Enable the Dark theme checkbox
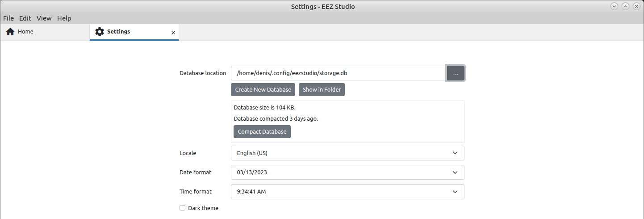Image resolution: width=644 pixels, height=219 pixels. tap(182, 208)
